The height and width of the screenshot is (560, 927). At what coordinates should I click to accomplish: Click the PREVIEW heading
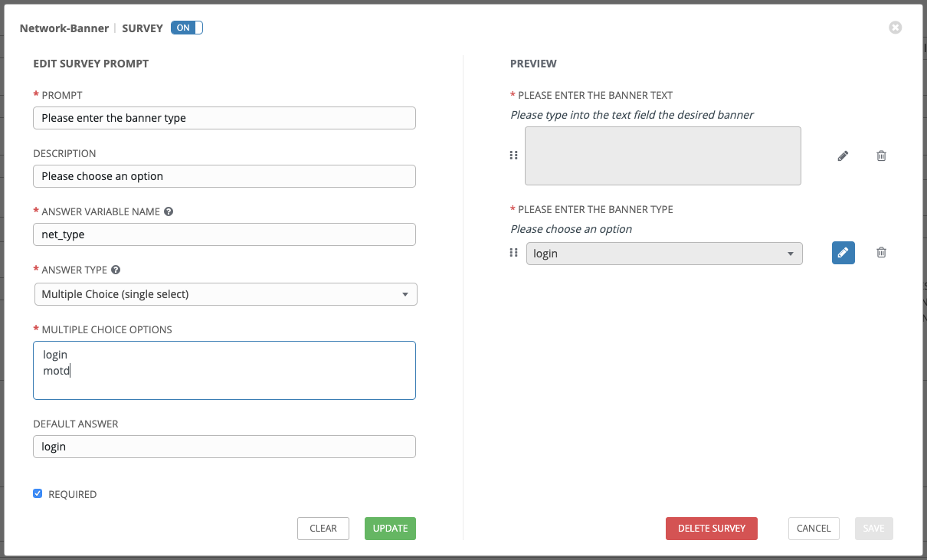[533, 64]
